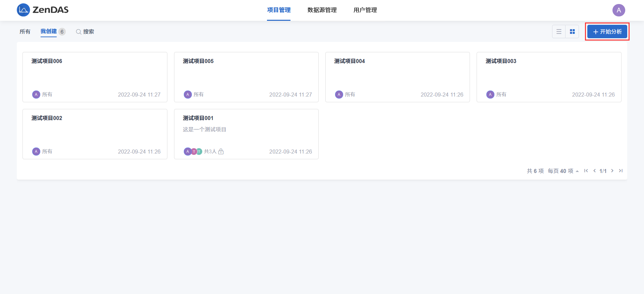Switch to grid card view

(572, 32)
